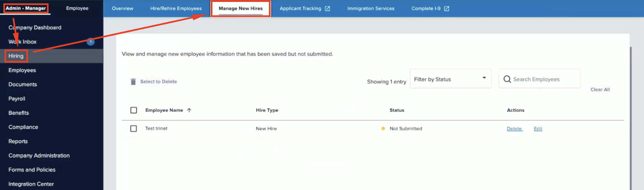This screenshot has height=190, width=644.
Task: Edit the Test trinet new hire
Action: point(538,129)
